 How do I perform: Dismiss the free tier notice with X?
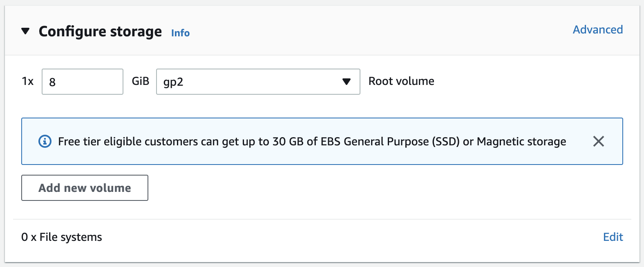(x=598, y=141)
